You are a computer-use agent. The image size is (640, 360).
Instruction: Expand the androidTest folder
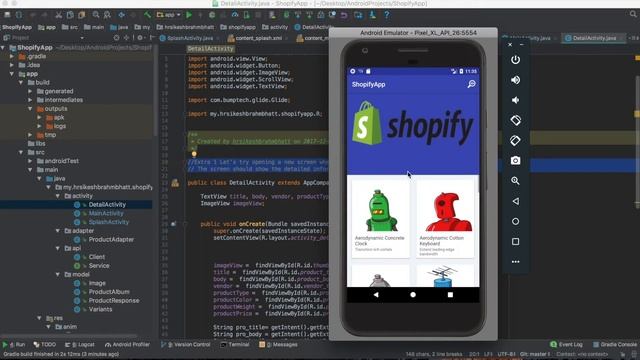(x=30, y=161)
